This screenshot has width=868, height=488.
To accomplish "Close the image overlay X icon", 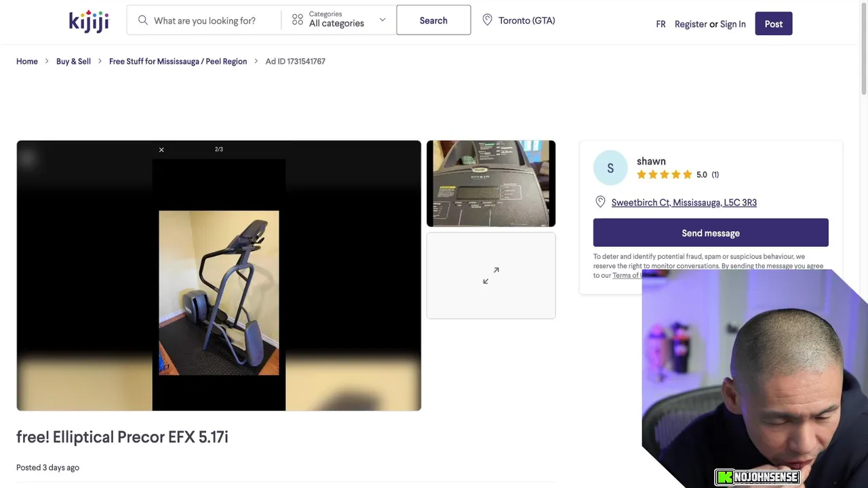I will pos(161,150).
